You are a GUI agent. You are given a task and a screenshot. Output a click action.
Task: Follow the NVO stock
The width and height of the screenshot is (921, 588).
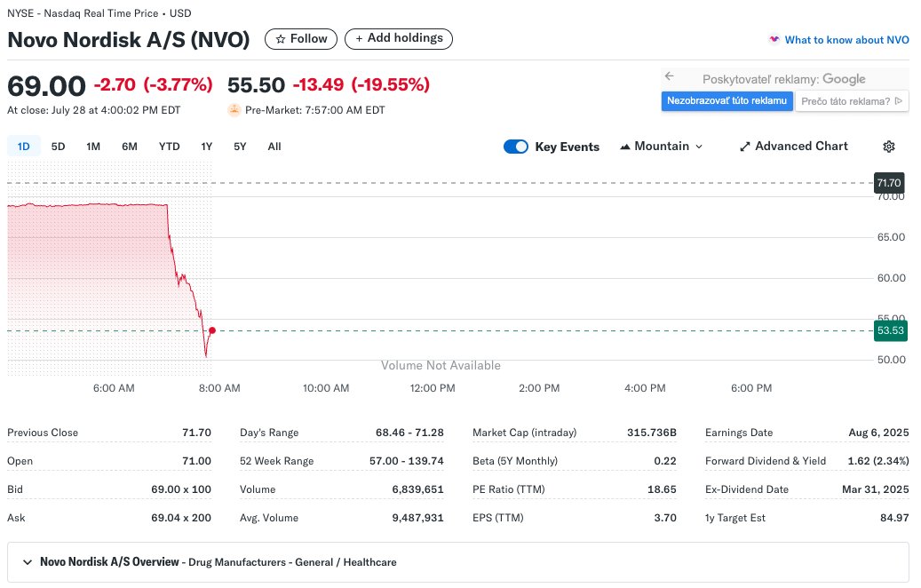click(301, 39)
